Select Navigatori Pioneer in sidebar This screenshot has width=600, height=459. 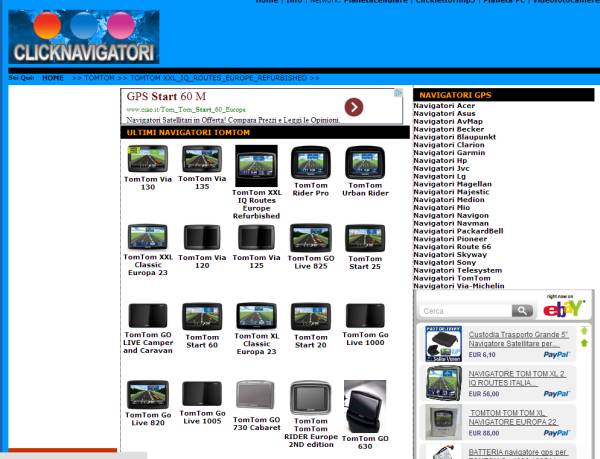point(450,239)
